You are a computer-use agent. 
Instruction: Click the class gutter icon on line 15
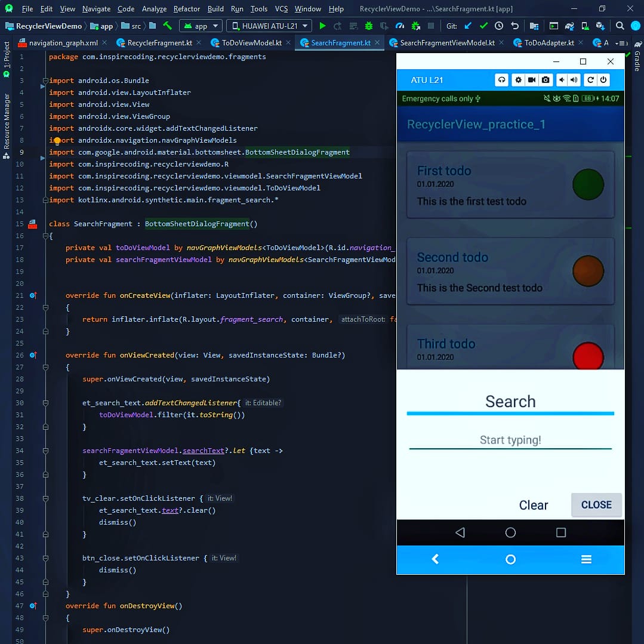[x=32, y=224]
